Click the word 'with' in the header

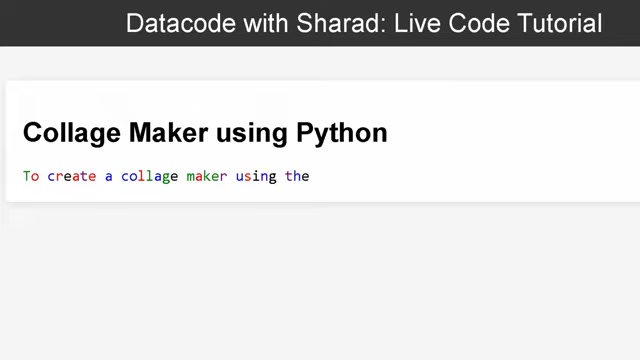(x=266, y=23)
